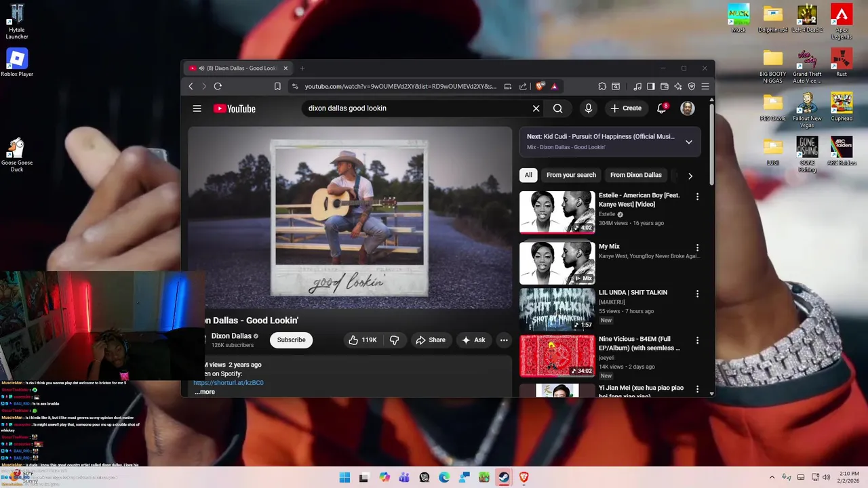Bookmark this page in Brave toolbar
This screenshot has width=868, height=488.
point(277,86)
